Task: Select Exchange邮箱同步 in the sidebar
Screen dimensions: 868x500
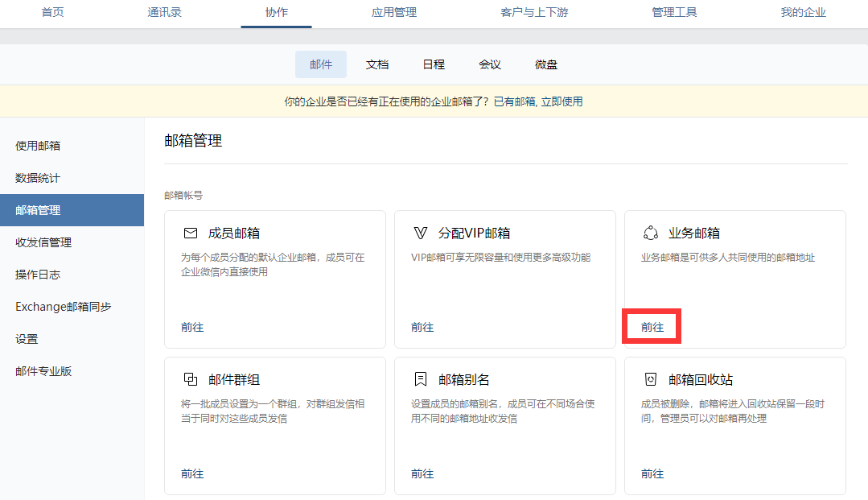Action: point(63,307)
